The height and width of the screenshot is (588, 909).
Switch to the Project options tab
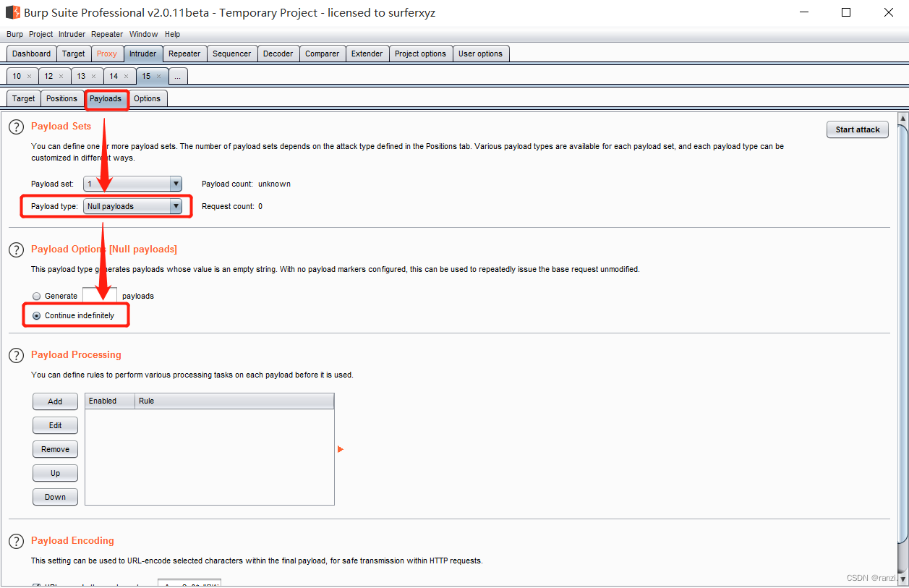point(421,54)
